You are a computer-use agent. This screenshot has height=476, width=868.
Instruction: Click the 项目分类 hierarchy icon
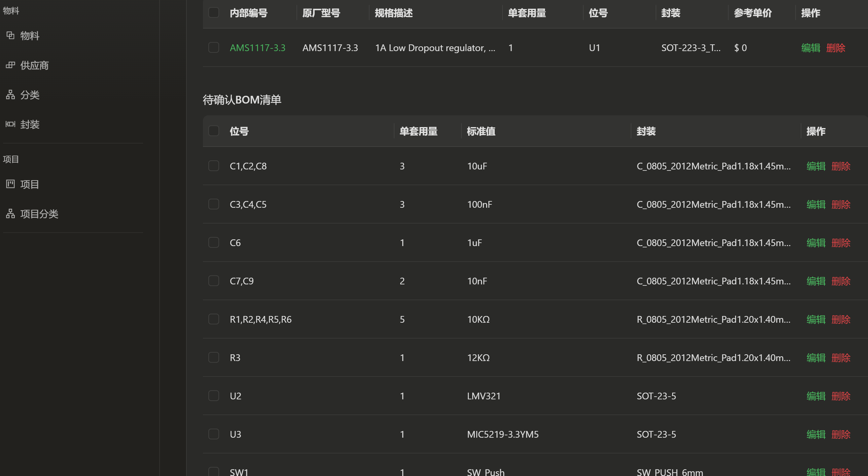click(x=10, y=213)
